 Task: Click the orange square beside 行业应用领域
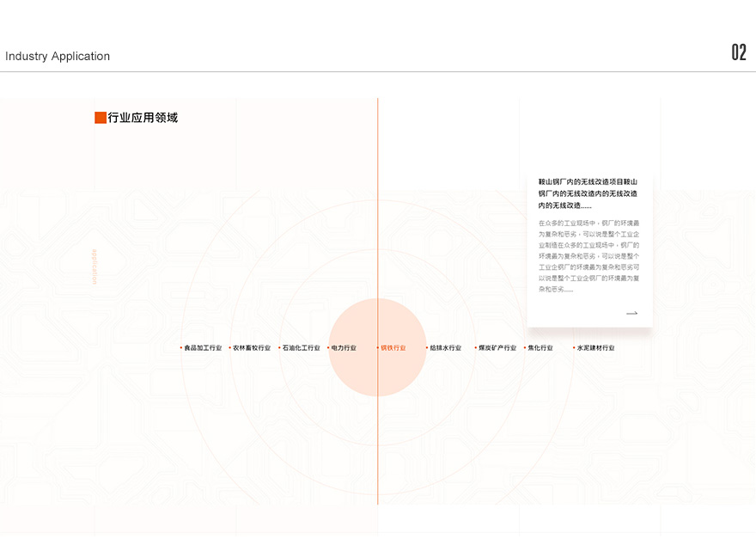[101, 118]
